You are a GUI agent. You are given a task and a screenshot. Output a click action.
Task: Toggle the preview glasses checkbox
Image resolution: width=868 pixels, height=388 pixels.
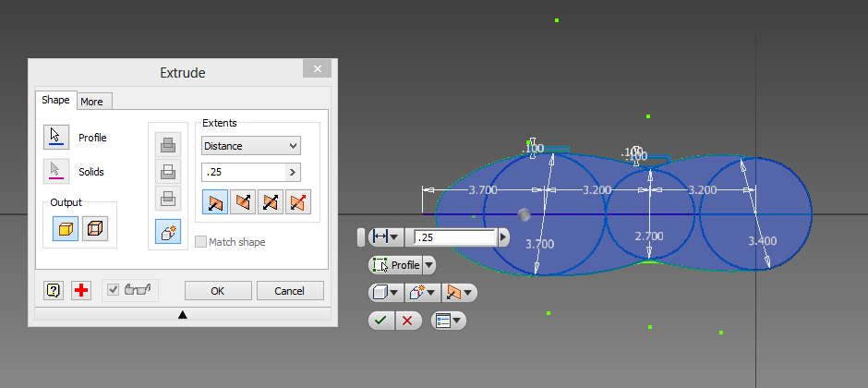point(114,289)
